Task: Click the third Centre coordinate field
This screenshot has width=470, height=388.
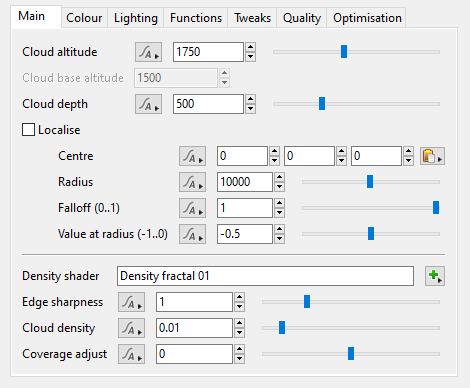Action: 376,156
